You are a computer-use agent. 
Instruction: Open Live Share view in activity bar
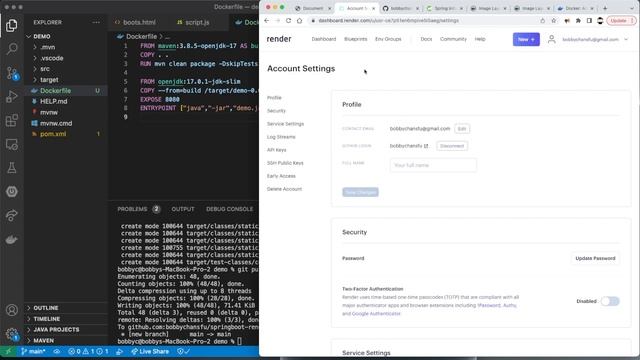[11, 215]
